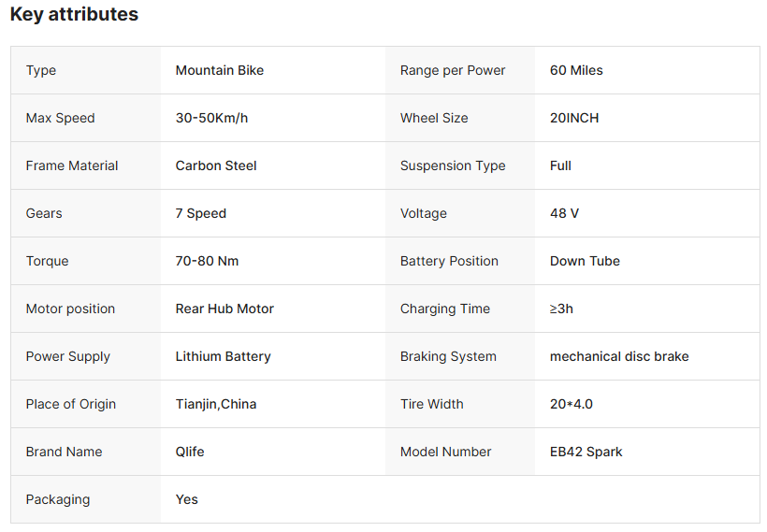Select the 70-80 Nm torque value

(207, 261)
